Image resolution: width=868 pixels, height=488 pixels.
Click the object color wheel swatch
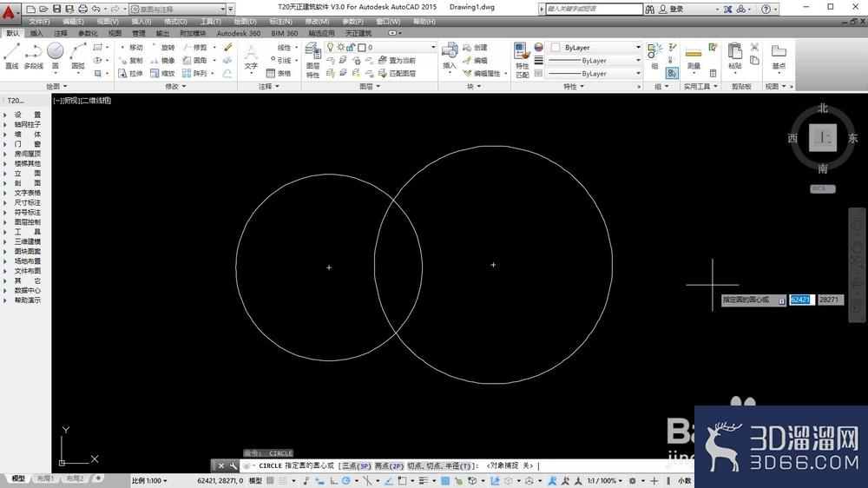coord(539,48)
